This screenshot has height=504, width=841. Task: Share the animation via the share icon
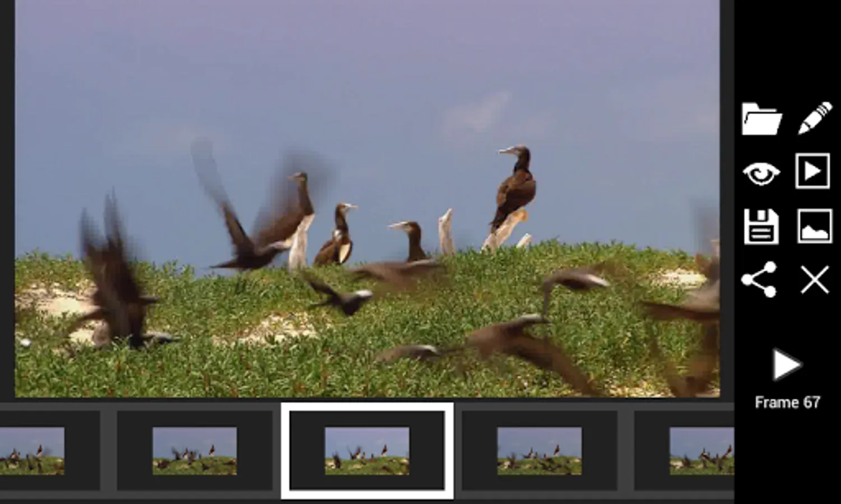[x=760, y=280]
